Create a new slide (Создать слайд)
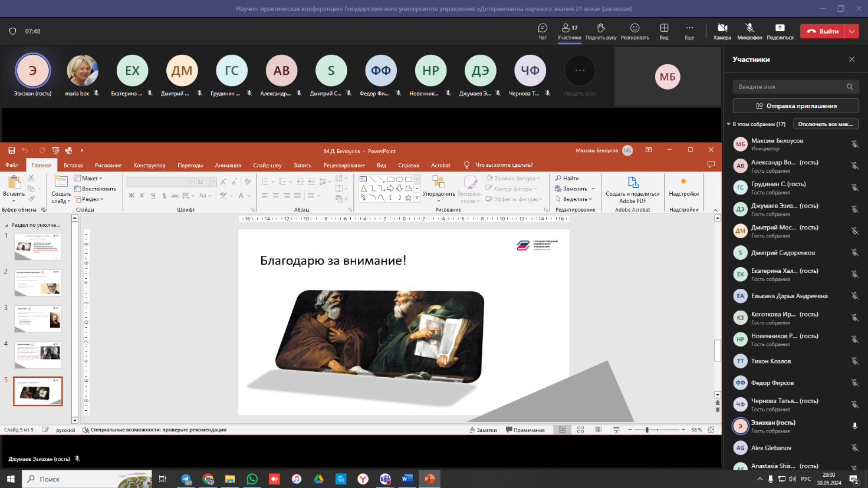 pos(61,189)
